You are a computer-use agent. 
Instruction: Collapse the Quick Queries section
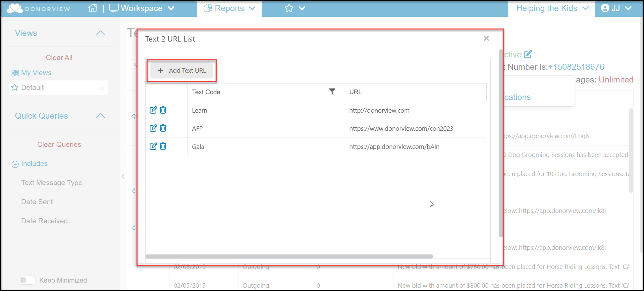(x=101, y=116)
